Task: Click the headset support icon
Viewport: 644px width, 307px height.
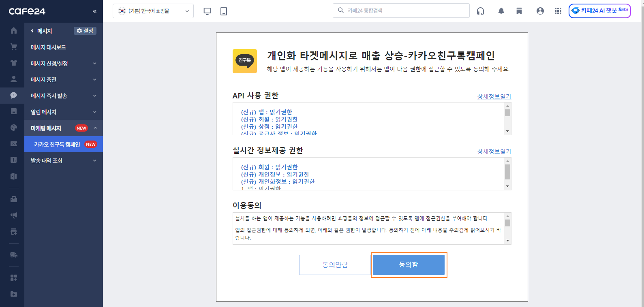Action: tap(480, 11)
